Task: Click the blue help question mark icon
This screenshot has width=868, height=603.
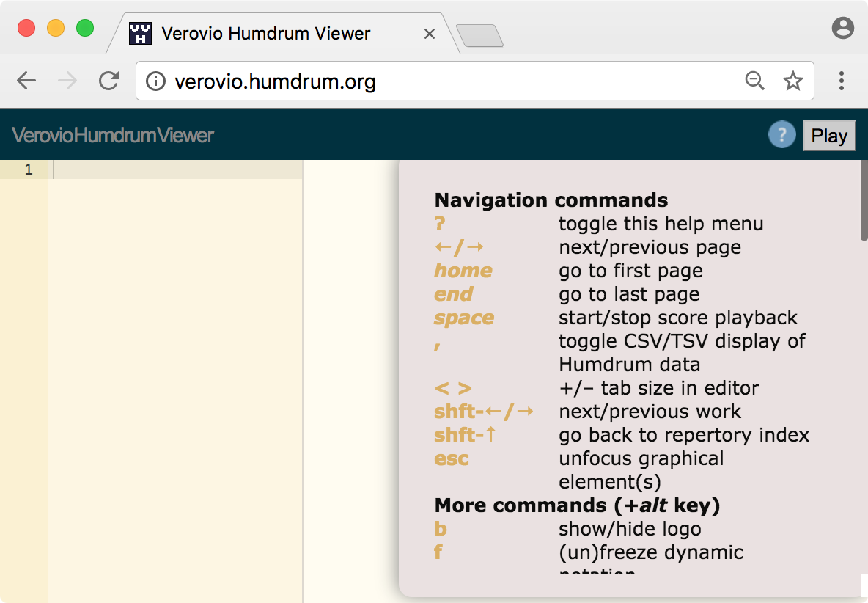Action: (781, 134)
